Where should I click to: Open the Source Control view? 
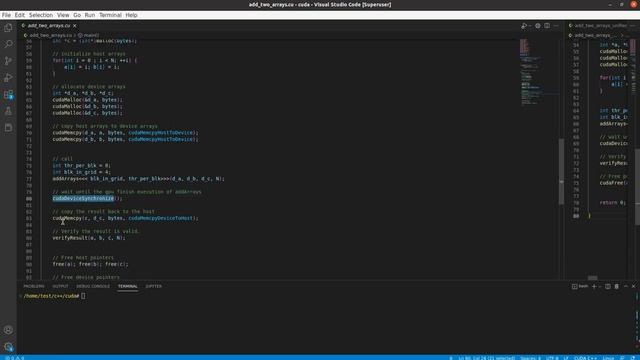[x=8, y=61]
